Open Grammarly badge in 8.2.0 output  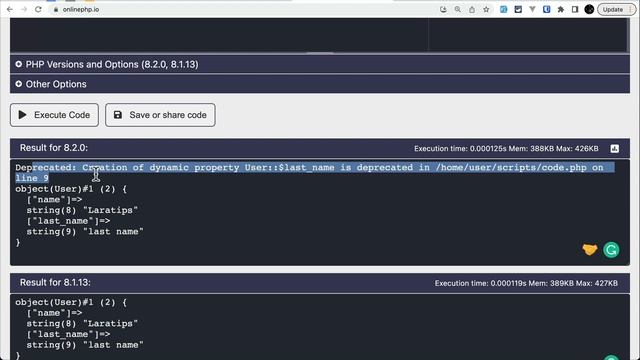point(611,250)
